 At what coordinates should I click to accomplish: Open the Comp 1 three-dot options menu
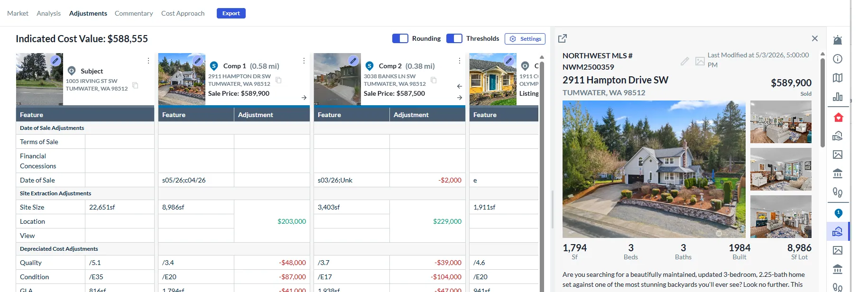point(304,61)
